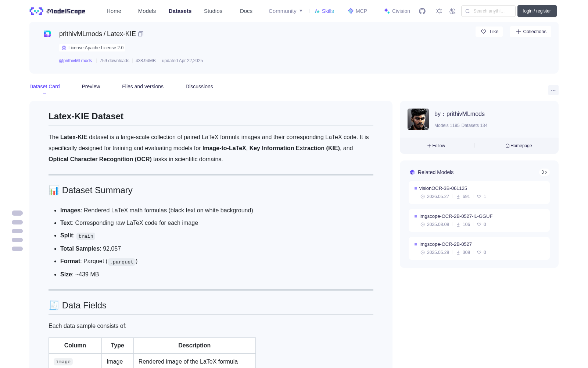Expand the Community dropdown menu
This screenshot has width=588, height=368.
tap(286, 11)
